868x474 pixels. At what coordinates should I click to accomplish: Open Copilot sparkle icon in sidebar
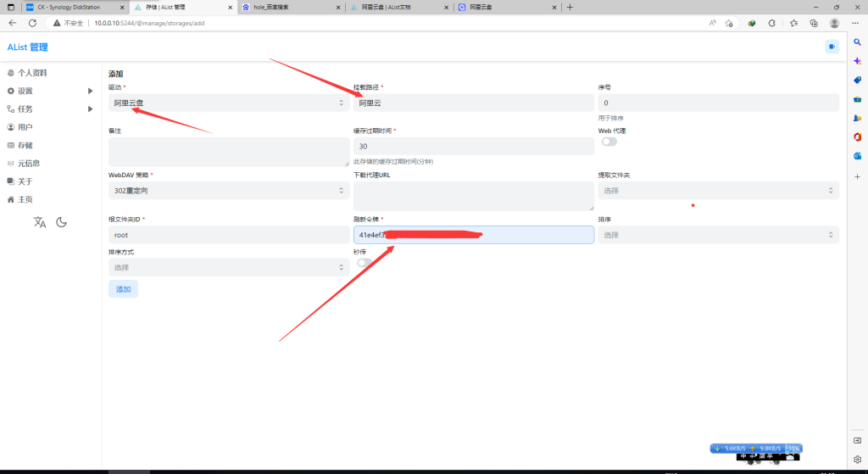858,61
